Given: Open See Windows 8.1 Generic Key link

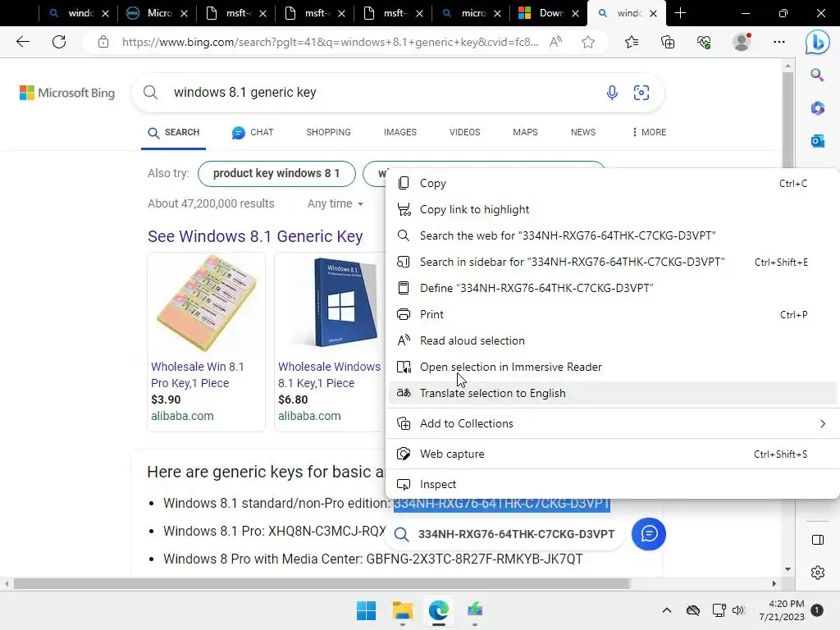Looking at the screenshot, I should point(256,236).
